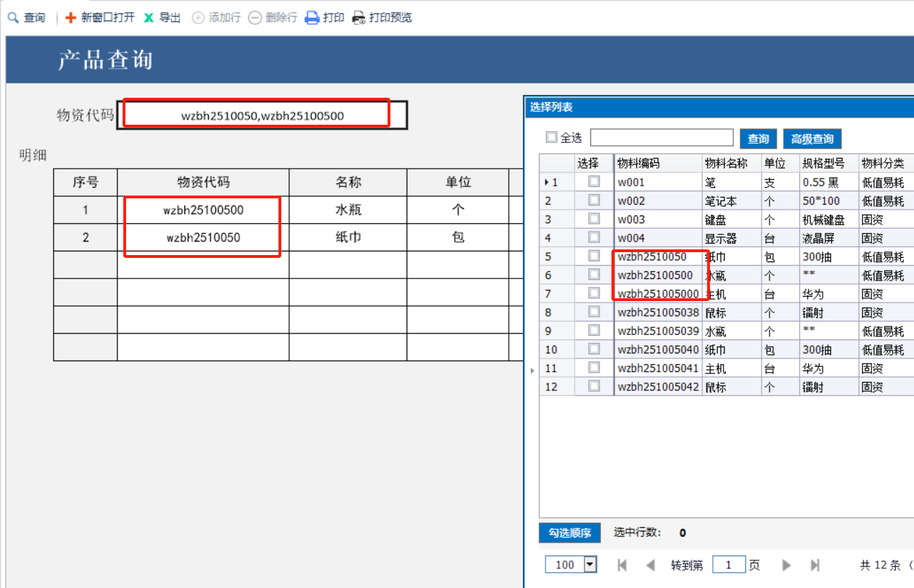
Task: Select checkbox for wzbh2510050 row
Action: [594, 256]
